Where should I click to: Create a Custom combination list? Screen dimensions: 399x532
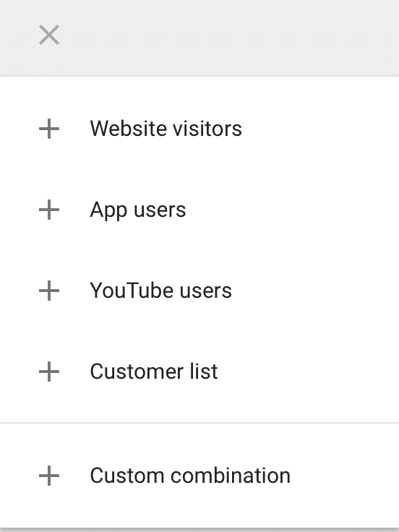[199, 476]
